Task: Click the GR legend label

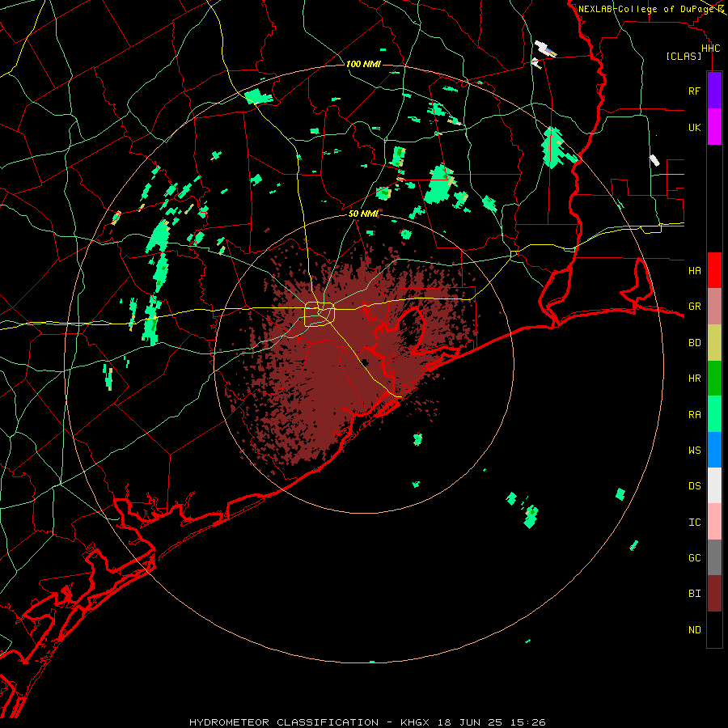Action: 695,307
